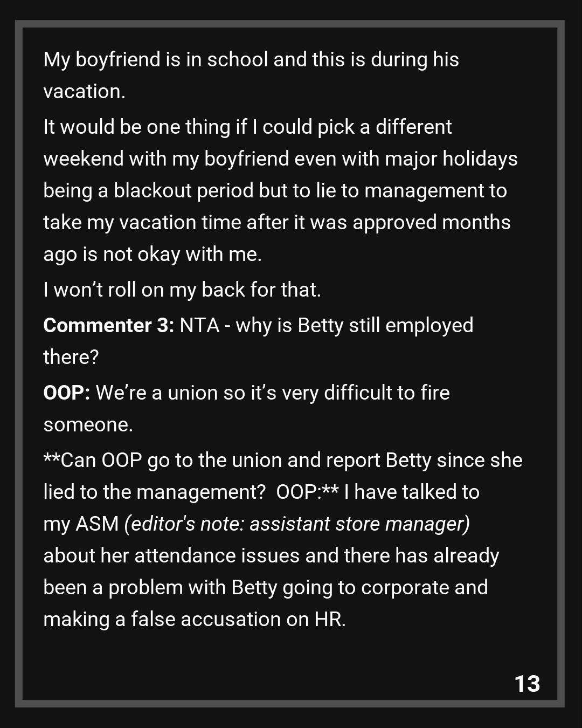
Task: Click the "HR." text at the end
Action: (330, 619)
